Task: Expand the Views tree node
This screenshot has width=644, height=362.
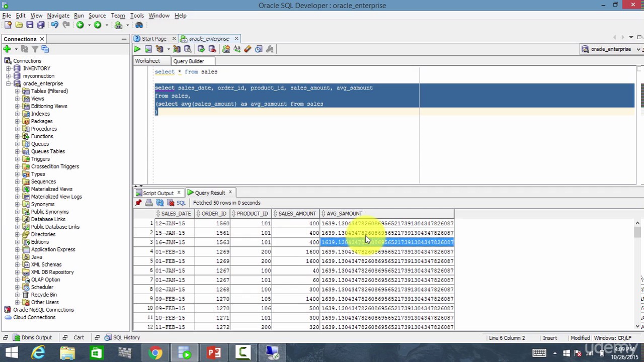Action: pyautogui.click(x=17, y=99)
